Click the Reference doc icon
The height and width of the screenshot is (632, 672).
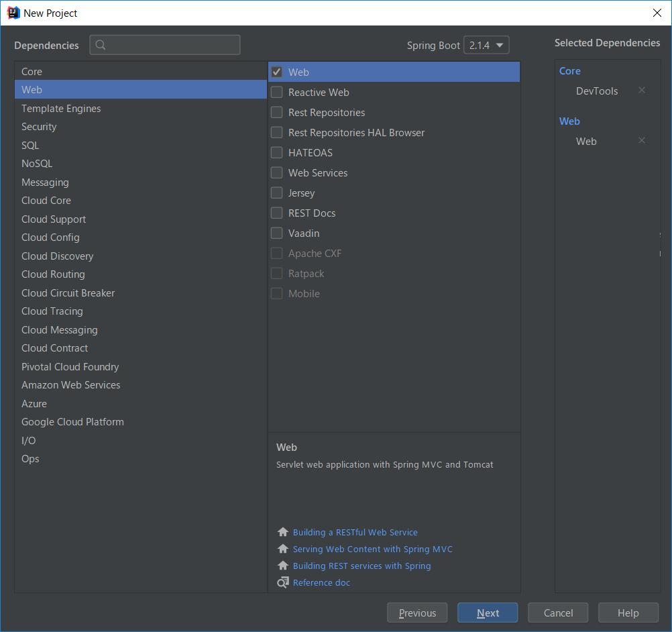(x=283, y=582)
